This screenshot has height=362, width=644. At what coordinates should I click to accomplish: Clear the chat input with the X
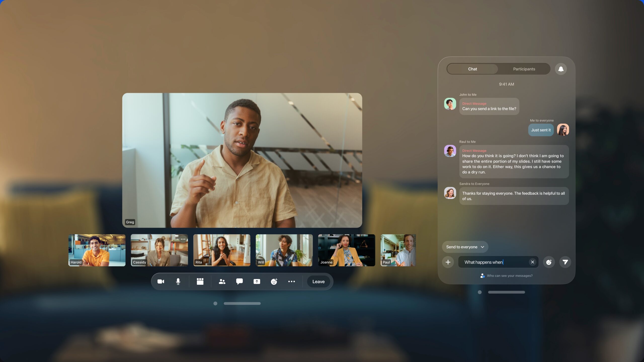533,262
